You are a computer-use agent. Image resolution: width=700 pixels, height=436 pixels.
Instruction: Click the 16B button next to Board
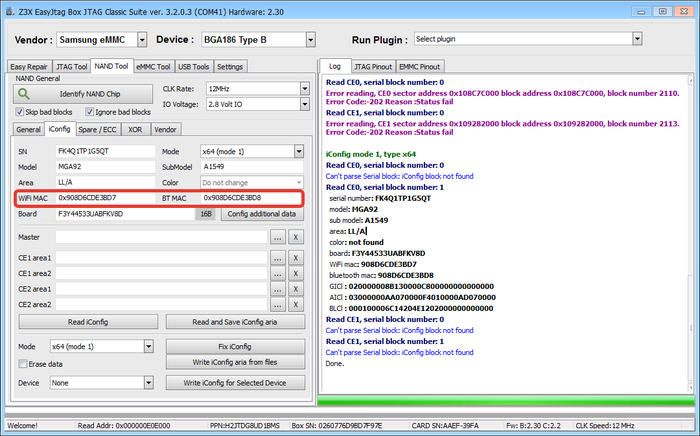pyautogui.click(x=206, y=214)
